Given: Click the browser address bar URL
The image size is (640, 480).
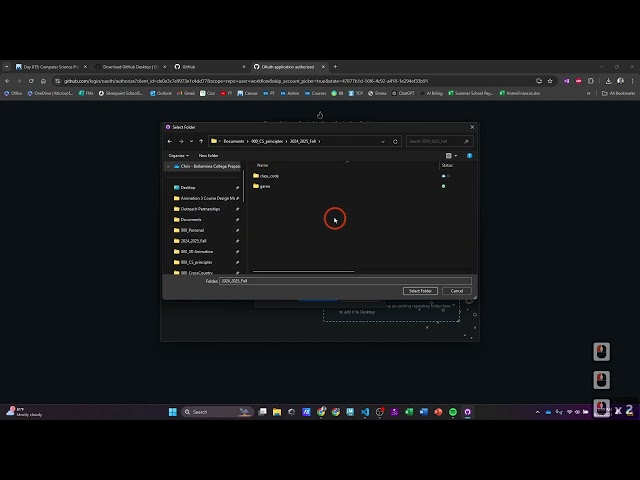Looking at the screenshot, I should click(x=246, y=81).
